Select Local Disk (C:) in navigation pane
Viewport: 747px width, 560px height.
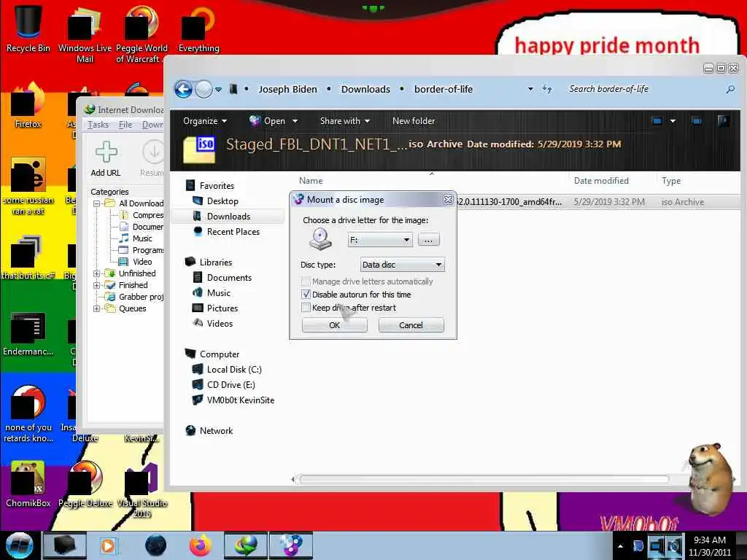227,370
